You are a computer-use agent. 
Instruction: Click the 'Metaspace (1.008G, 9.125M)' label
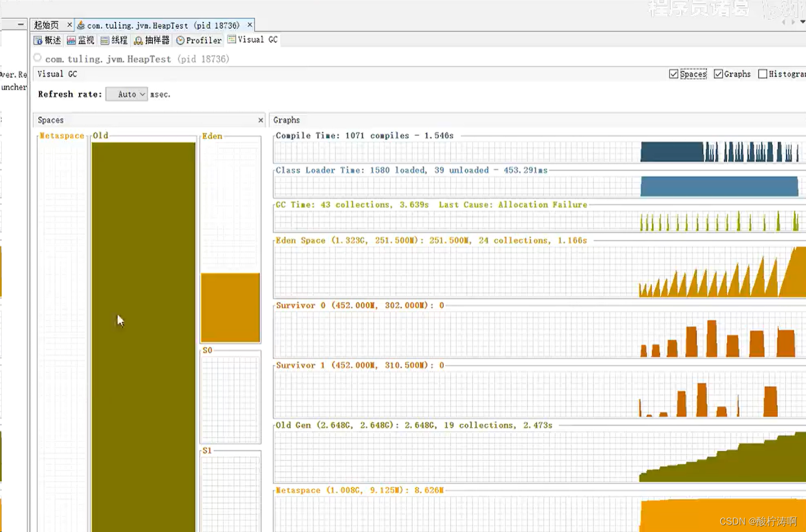(x=360, y=490)
